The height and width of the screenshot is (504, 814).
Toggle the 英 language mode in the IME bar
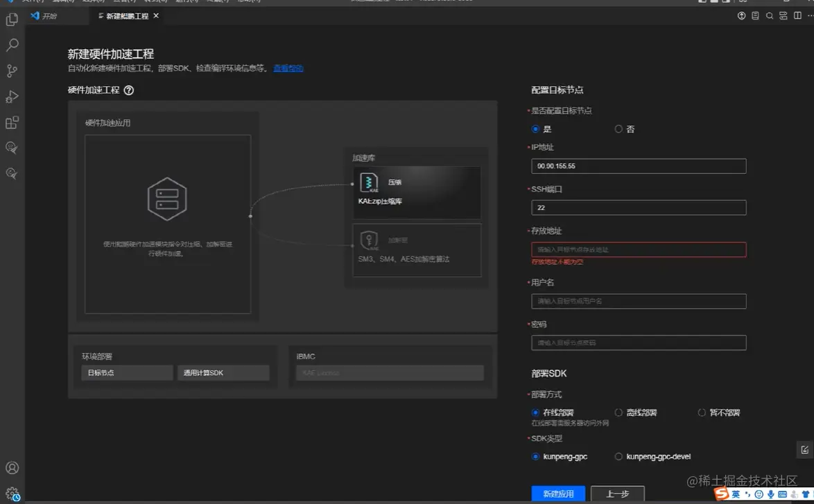tap(736, 494)
